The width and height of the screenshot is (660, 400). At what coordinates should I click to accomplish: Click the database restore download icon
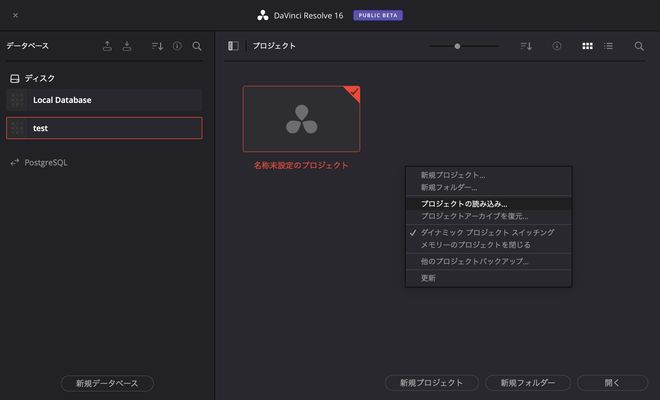(127, 46)
